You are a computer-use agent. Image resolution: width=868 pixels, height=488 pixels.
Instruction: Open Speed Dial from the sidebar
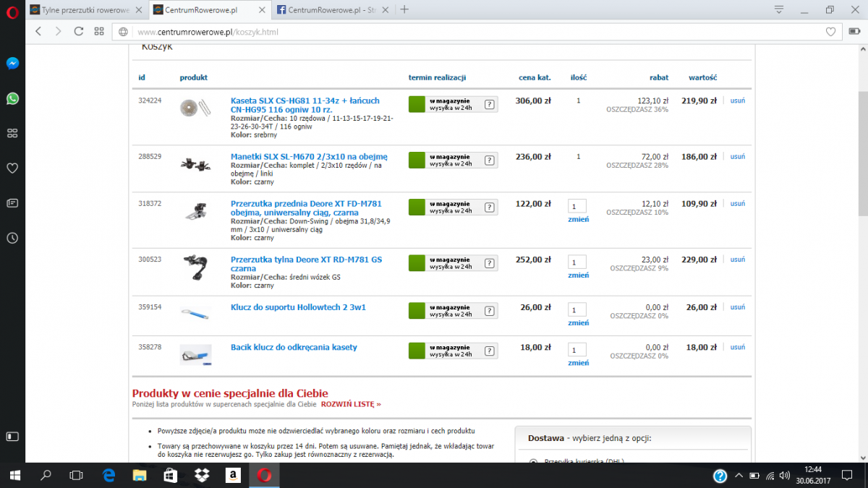(12, 133)
